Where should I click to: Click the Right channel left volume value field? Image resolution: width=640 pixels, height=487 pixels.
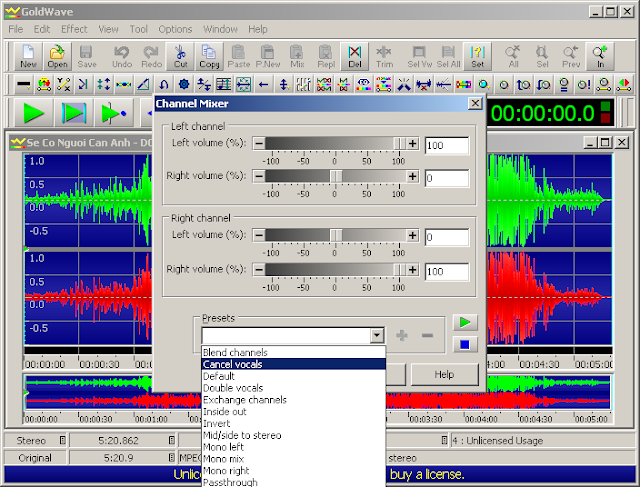(x=446, y=237)
